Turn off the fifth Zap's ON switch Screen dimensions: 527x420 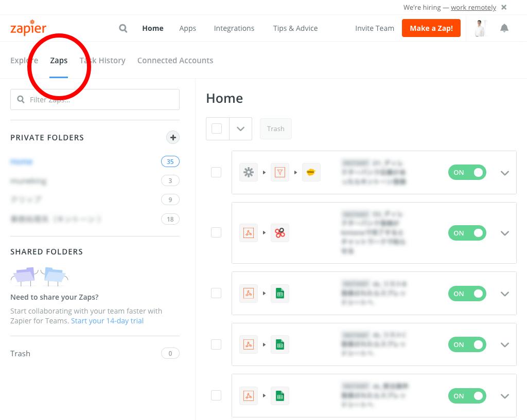pos(467,396)
